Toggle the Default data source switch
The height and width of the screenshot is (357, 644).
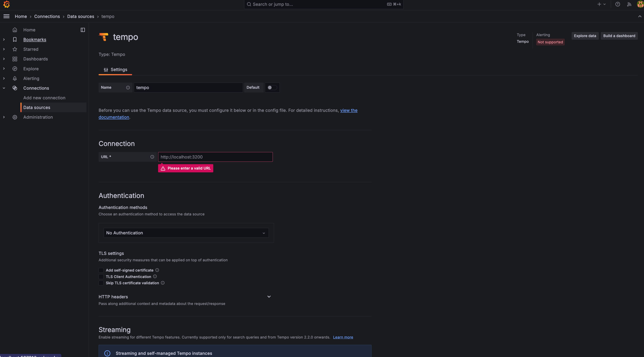(x=272, y=87)
